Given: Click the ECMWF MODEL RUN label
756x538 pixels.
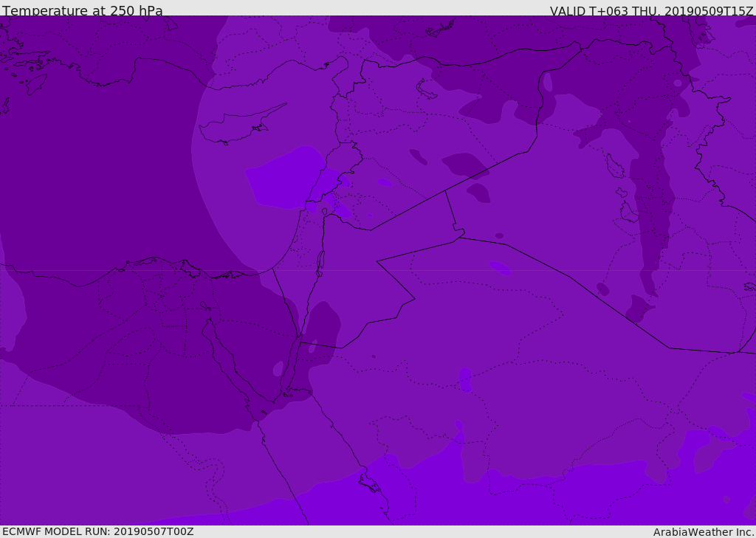Looking at the screenshot, I should 97,531.
